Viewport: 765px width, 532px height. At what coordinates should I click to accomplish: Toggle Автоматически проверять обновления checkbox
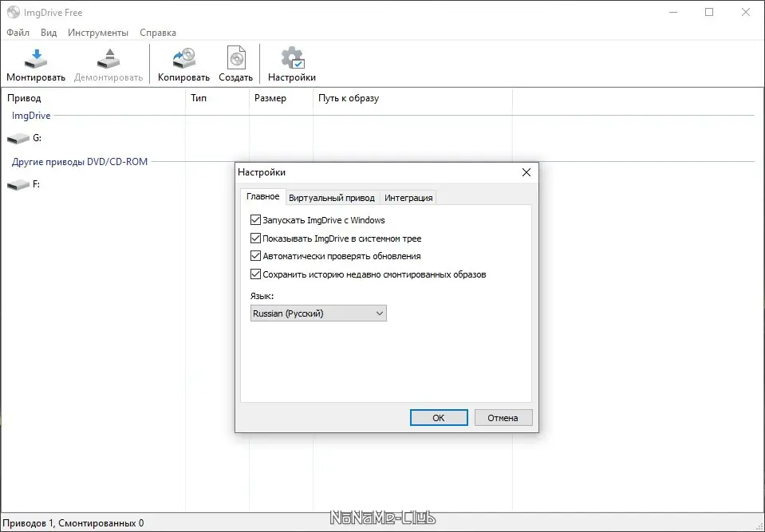[x=255, y=255]
